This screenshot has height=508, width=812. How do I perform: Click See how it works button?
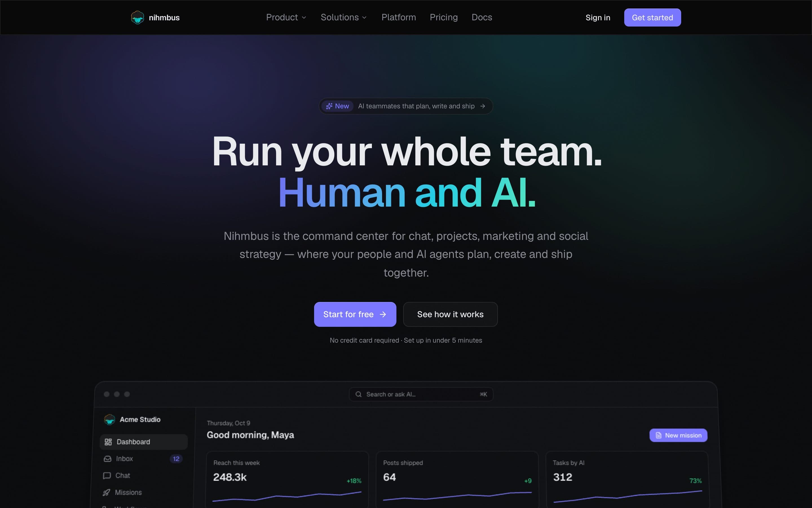450,314
